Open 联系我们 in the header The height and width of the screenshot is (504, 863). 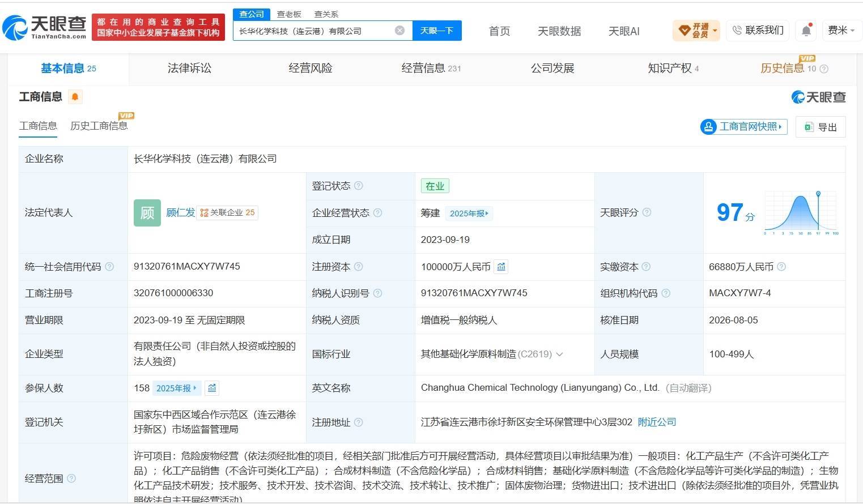pos(758,31)
